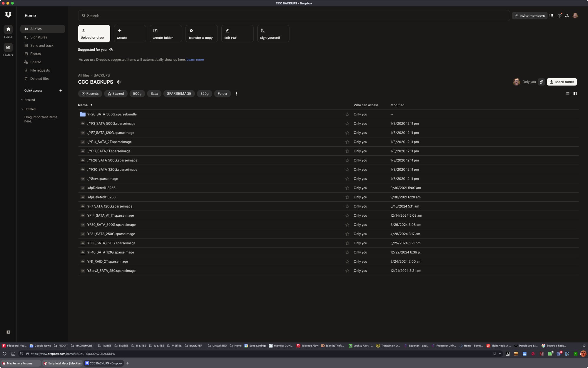Open YF40_SATA_121G.sparseimage file
588x368 pixels.
click(111, 252)
